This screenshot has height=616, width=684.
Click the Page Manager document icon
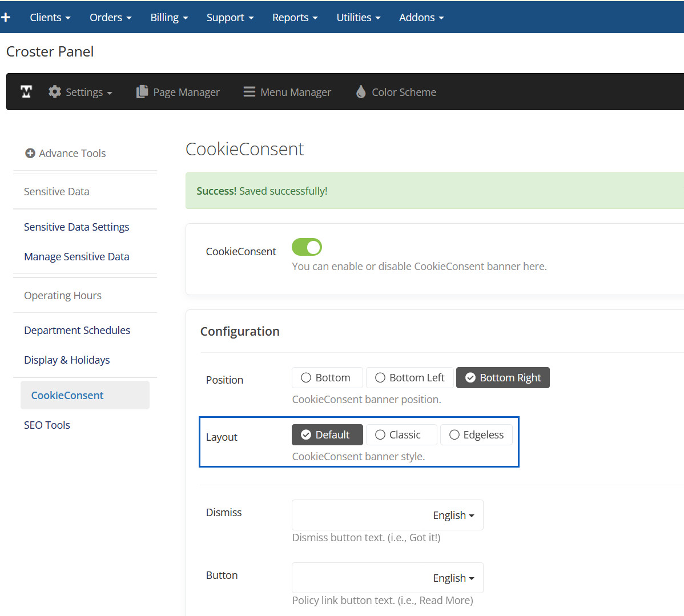click(142, 92)
